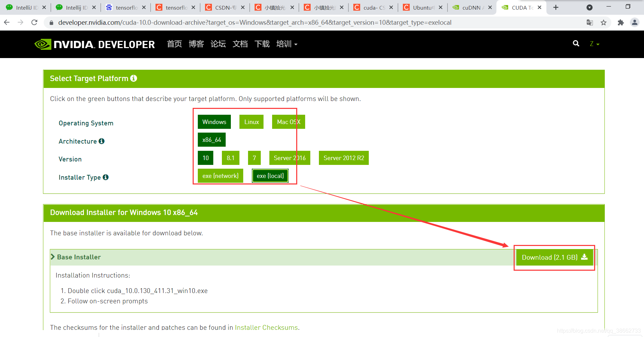The image size is (644, 337).
Task: Select the Server 2016 version button
Action: pyautogui.click(x=290, y=158)
